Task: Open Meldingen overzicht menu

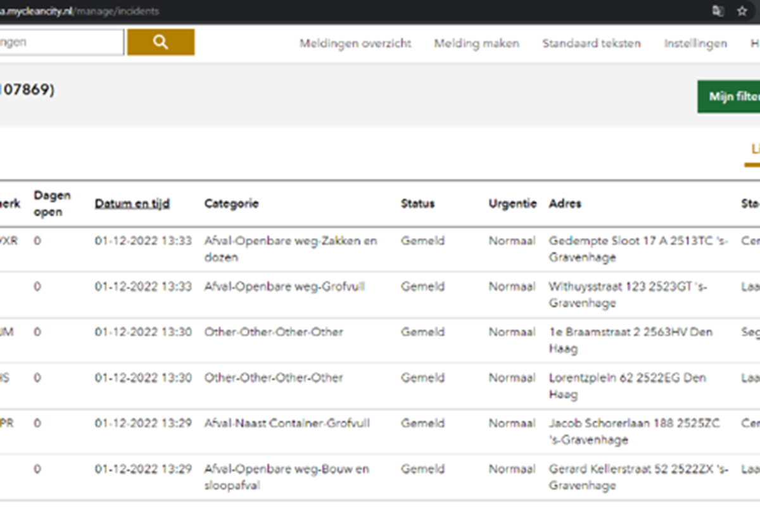Action: [x=355, y=44]
